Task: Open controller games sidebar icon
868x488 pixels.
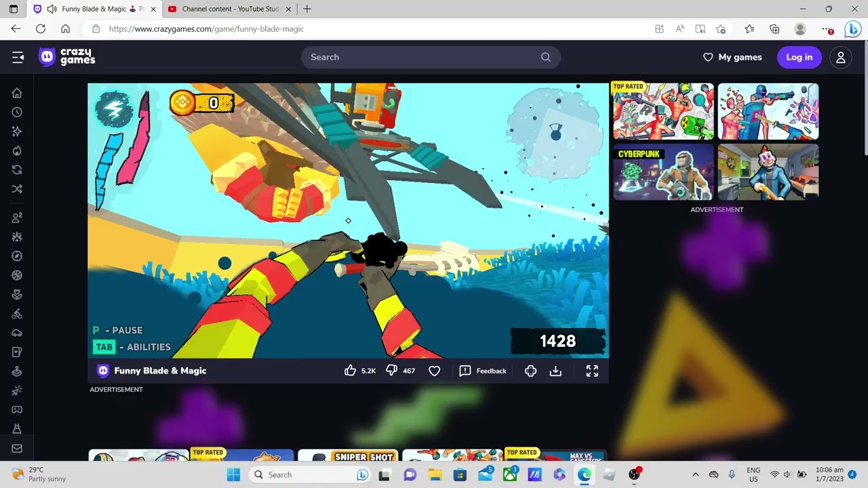Action: (17, 410)
